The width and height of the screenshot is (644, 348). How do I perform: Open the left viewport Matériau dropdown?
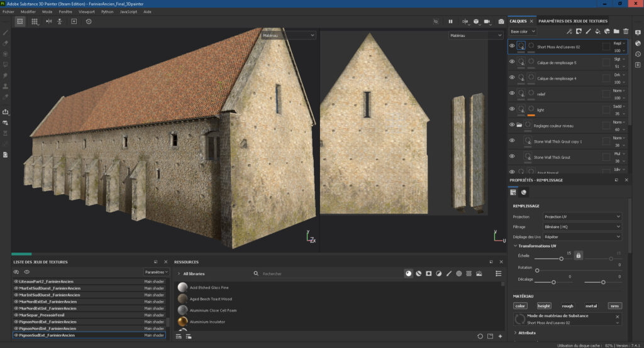(288, 35)
